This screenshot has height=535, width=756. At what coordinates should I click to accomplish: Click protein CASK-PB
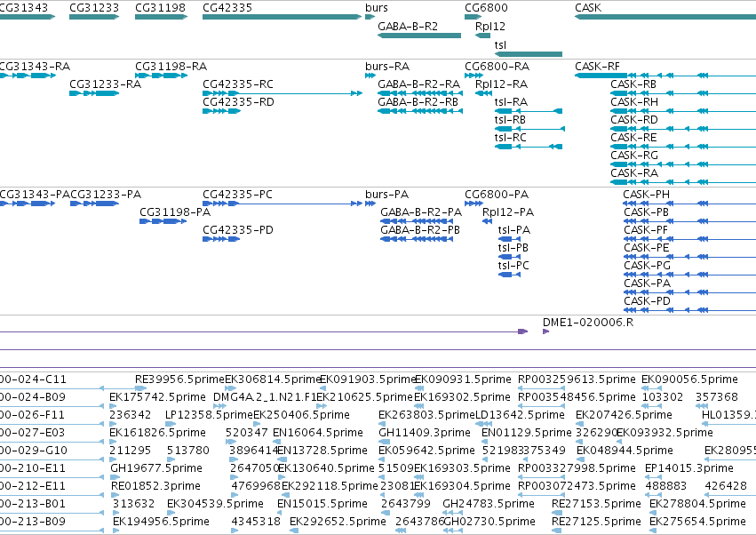tap(690, 221)
